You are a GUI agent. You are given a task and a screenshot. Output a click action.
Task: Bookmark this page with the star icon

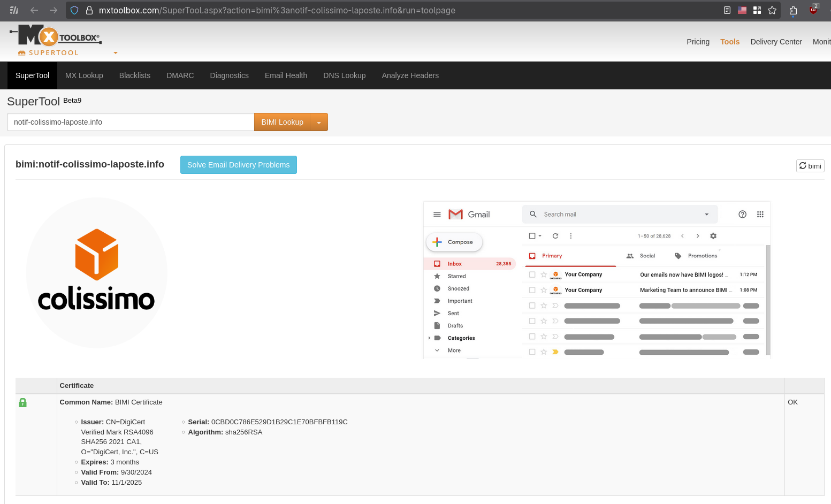[772, 10]
